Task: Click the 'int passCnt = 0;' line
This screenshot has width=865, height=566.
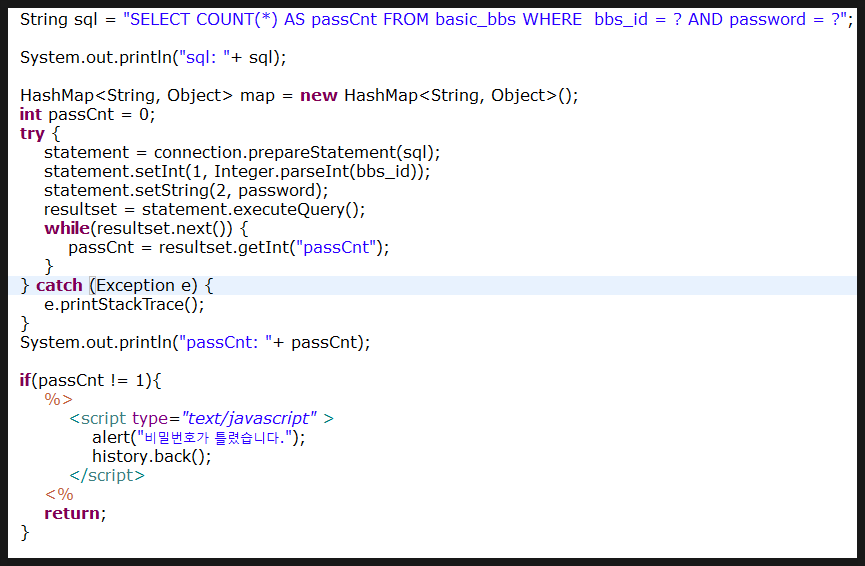Action: click(x=88, y=115)
